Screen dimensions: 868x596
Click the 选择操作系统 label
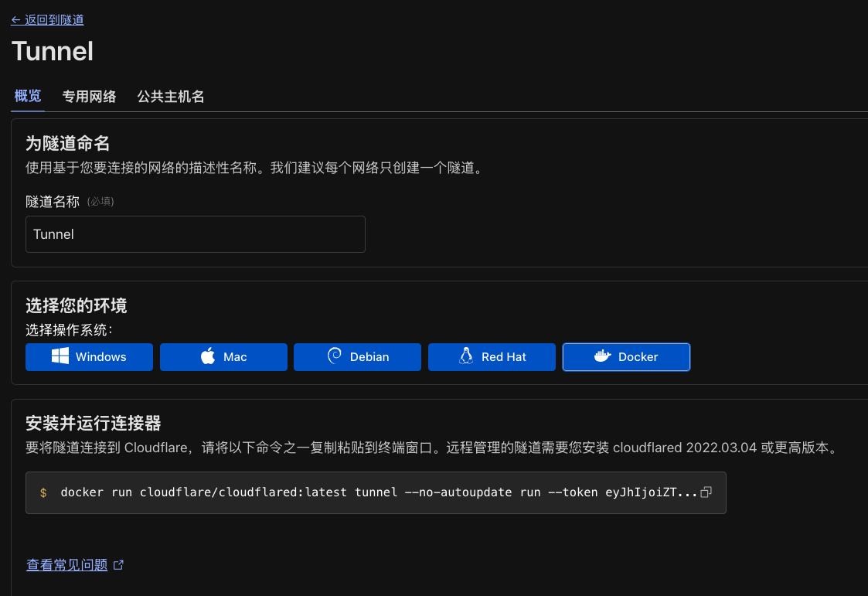pos(69,330)
